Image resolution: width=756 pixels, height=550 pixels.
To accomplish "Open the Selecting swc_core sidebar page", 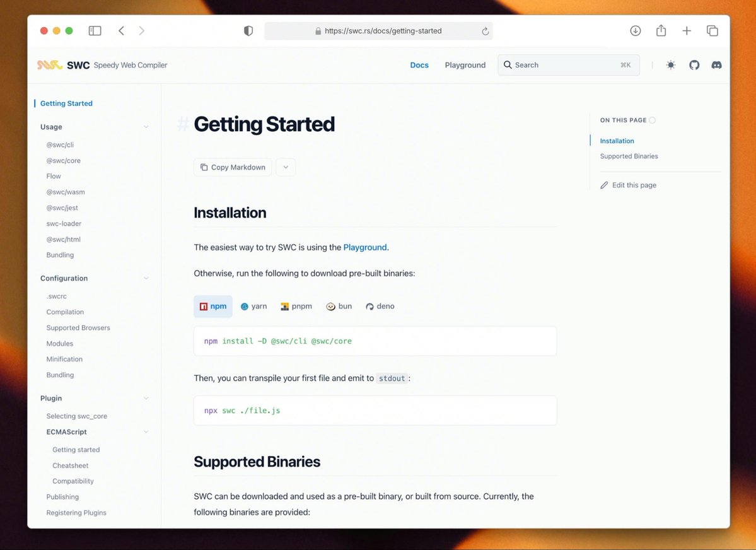I will [x=77, y=416].
